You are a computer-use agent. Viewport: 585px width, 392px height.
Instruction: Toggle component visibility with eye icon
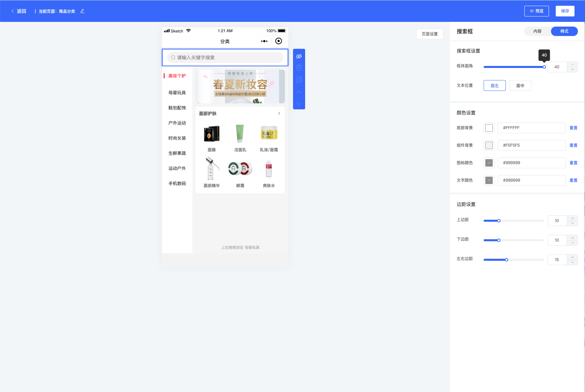pos(299,56)
